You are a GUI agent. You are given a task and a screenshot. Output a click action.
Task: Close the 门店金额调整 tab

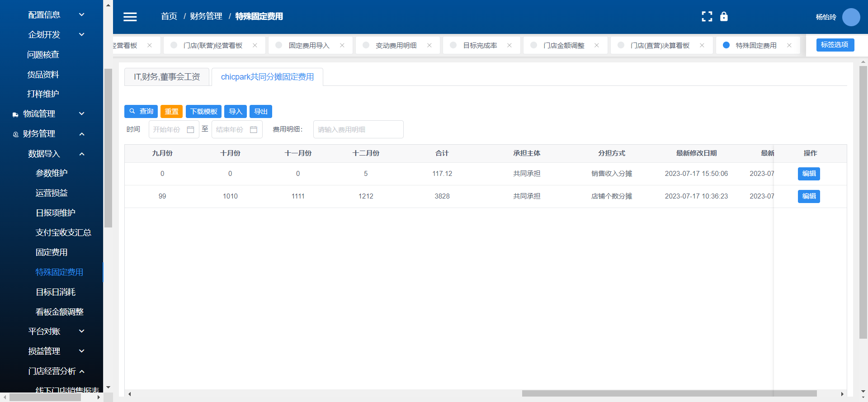[597, 45]
